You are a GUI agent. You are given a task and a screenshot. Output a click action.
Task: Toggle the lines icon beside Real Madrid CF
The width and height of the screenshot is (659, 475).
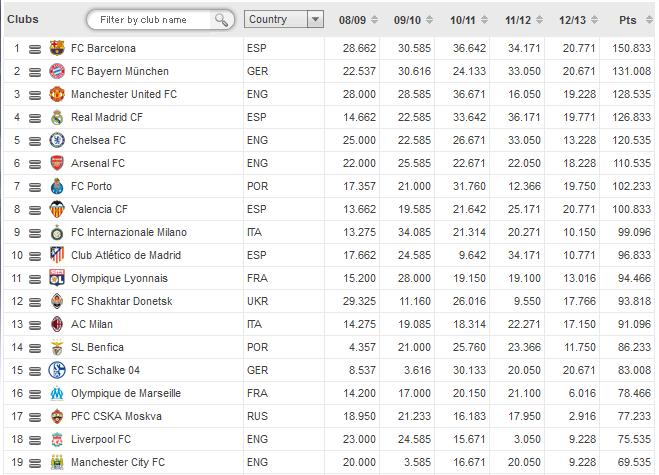tap(35, 119)
